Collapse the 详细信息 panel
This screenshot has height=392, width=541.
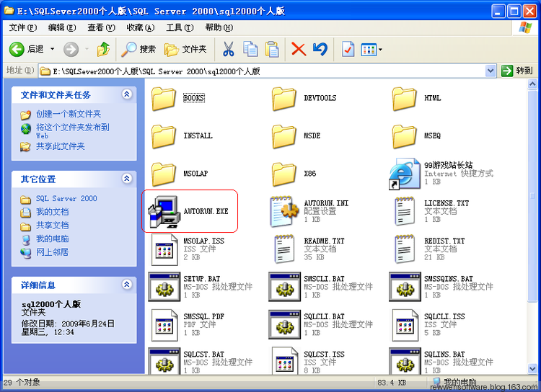coord(127,285)
